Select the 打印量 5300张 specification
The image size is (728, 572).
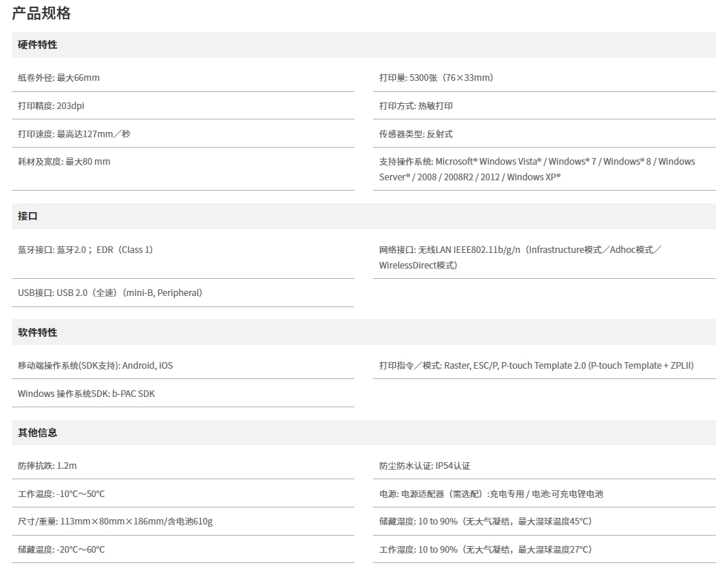(436, 78)
